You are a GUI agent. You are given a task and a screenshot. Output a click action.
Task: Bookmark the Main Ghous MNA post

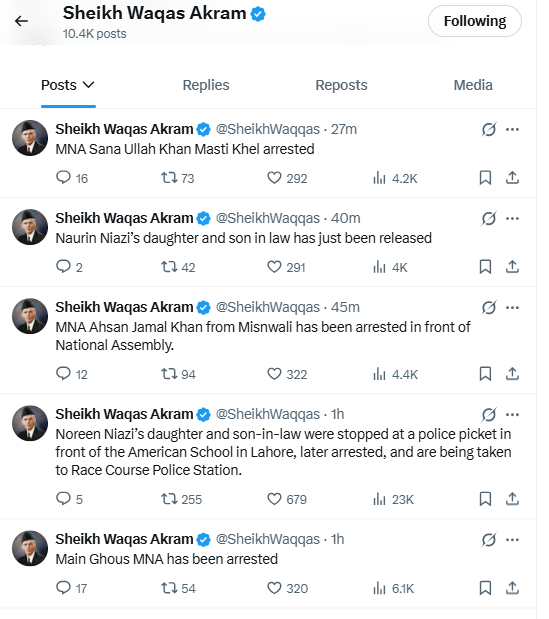click(485, 588)
